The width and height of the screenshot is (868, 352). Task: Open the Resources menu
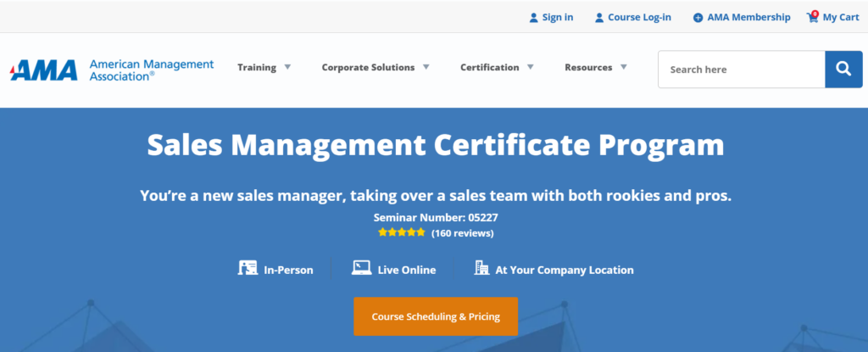click(x=588, y=67)
